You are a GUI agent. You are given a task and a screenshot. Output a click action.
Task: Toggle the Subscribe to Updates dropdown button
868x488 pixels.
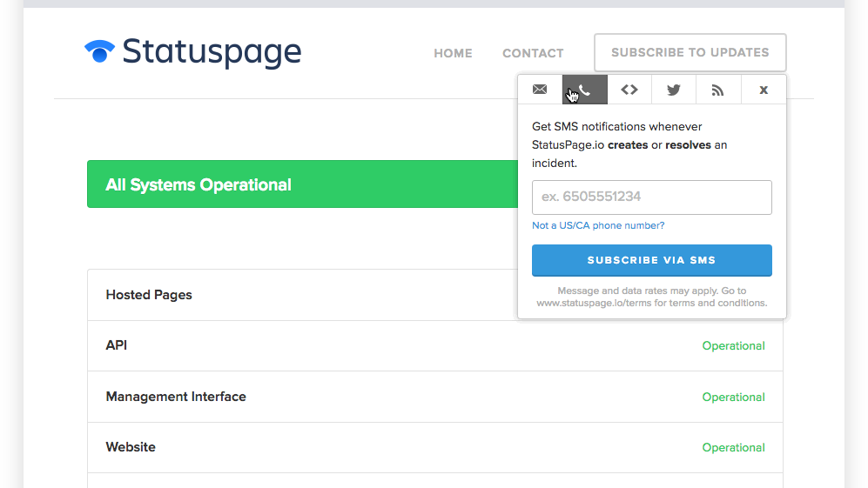690,52
